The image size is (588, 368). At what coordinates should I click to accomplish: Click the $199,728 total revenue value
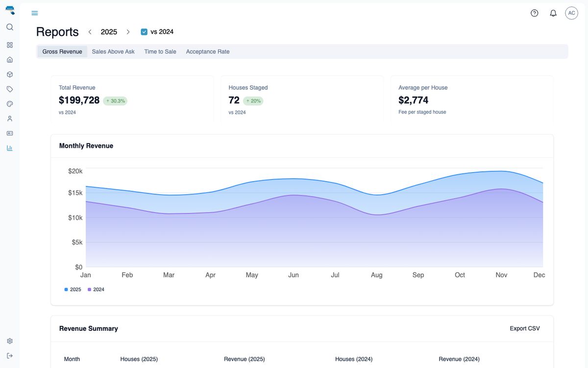[79, 100]
